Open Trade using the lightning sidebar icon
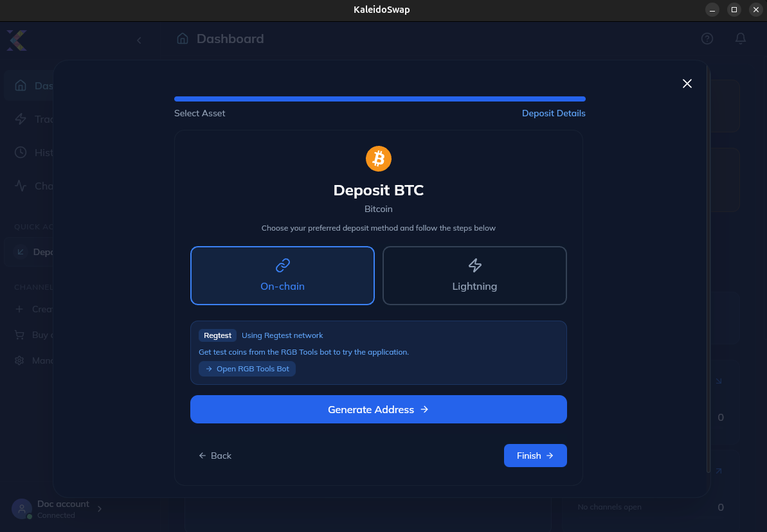 pos(21,119)
